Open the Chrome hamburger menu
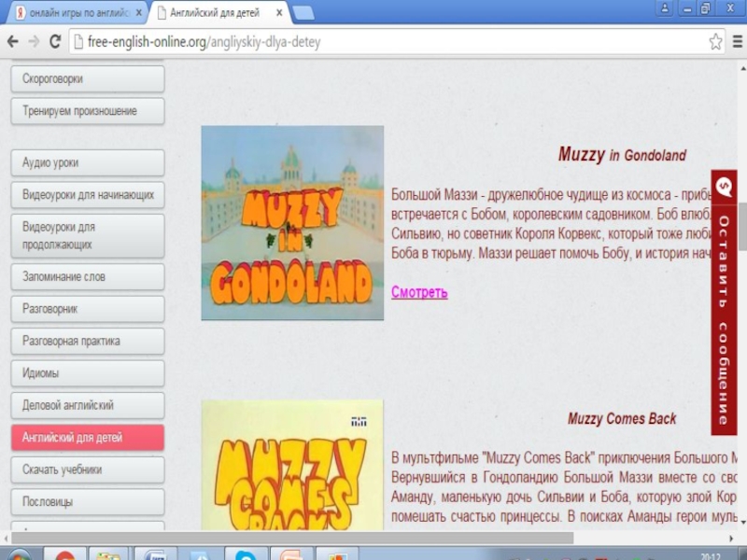Viewport: 747px width, 560px height. (738, 42)
